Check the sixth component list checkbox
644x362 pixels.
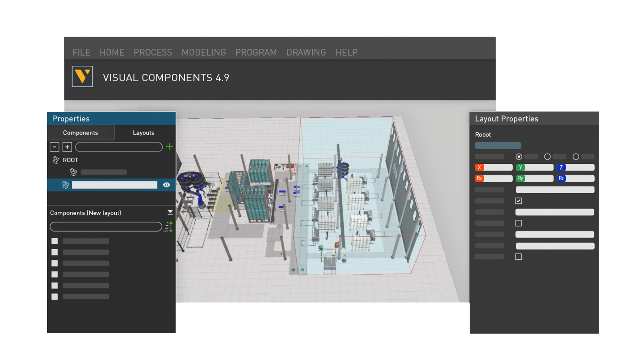click(54, 297)
